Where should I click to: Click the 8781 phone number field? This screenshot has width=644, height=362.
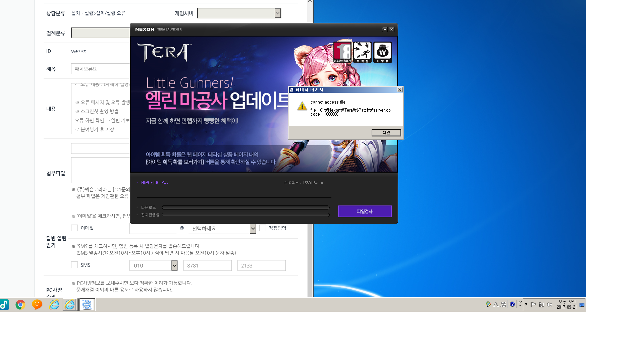(207, 265)
